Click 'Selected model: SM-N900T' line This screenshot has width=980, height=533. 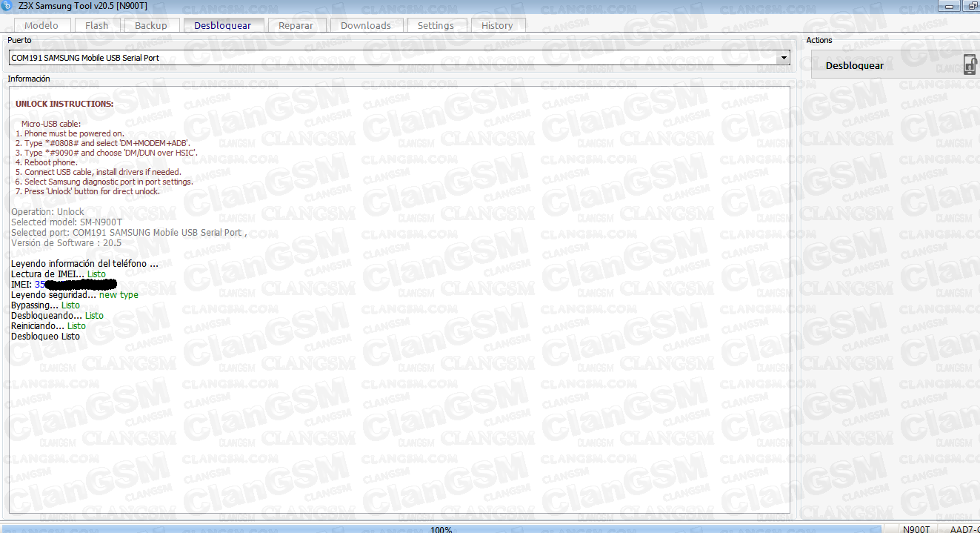67,222
